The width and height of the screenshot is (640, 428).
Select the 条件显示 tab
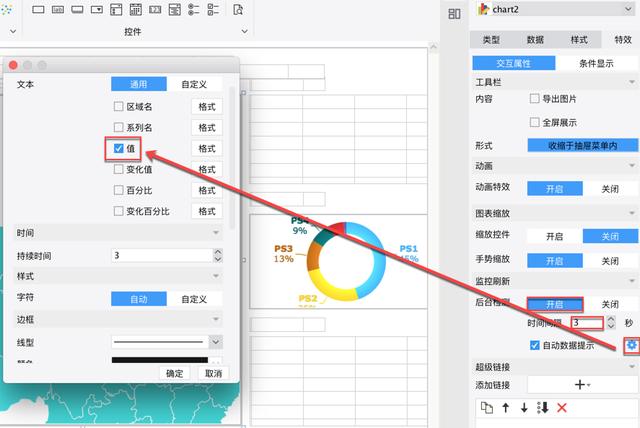(x=596, y=63)
